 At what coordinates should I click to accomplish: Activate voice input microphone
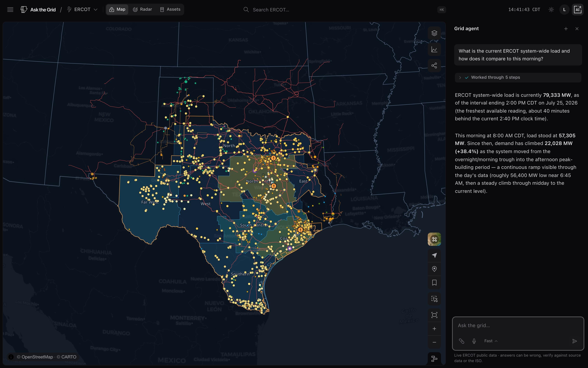[474, 341]
